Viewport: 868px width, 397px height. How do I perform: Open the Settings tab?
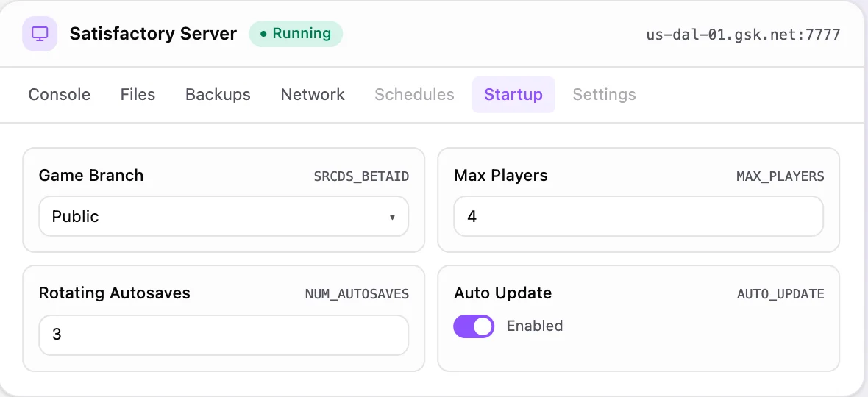pos(604,95)
